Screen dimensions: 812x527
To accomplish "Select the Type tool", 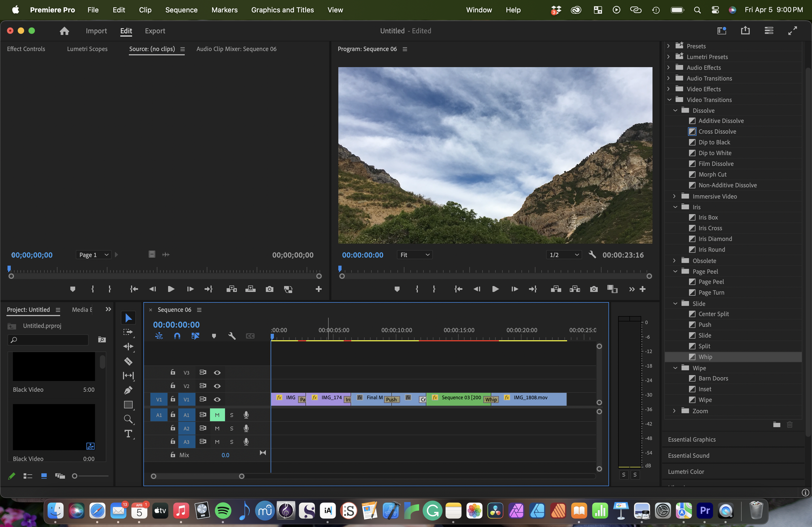I will [128, 434].
